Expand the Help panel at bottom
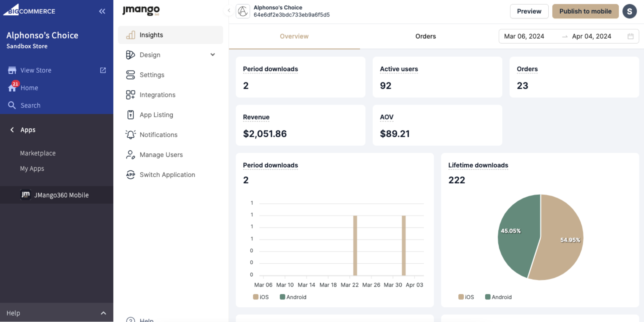Image resolution: width=644 pixels, height=322 pixels. click(x=103, y=313)
